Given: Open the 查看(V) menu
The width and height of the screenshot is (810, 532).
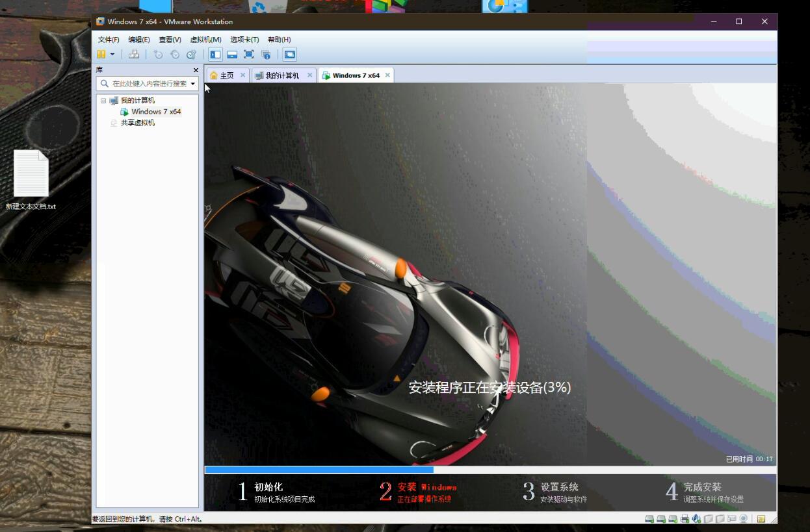Looking at the screenshot, I should pyautogui.click(x=170, y=40).
